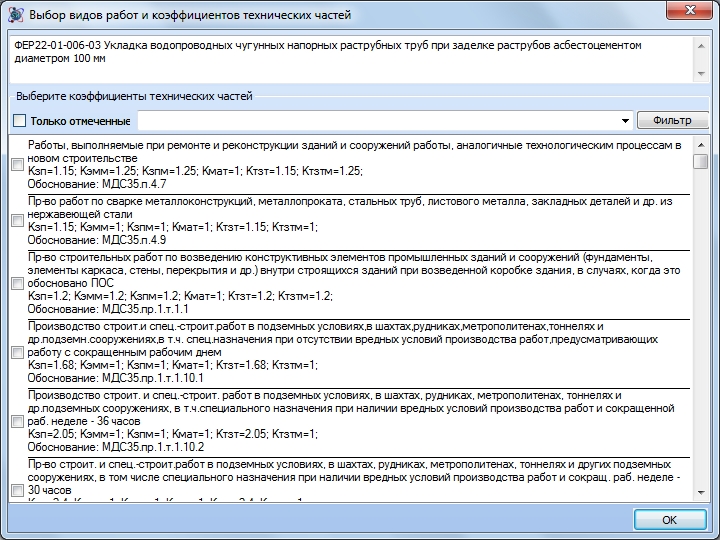Toggle the checkbox for the 30-hour week item

tap(17, 489)
